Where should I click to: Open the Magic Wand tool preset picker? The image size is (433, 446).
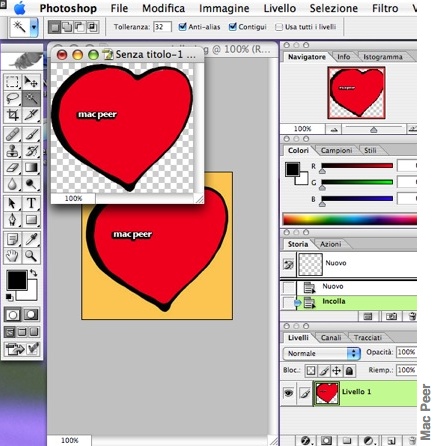(34, 27)
